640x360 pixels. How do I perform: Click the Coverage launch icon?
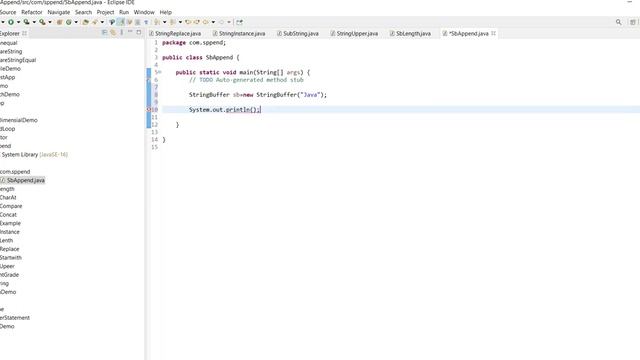26,22
